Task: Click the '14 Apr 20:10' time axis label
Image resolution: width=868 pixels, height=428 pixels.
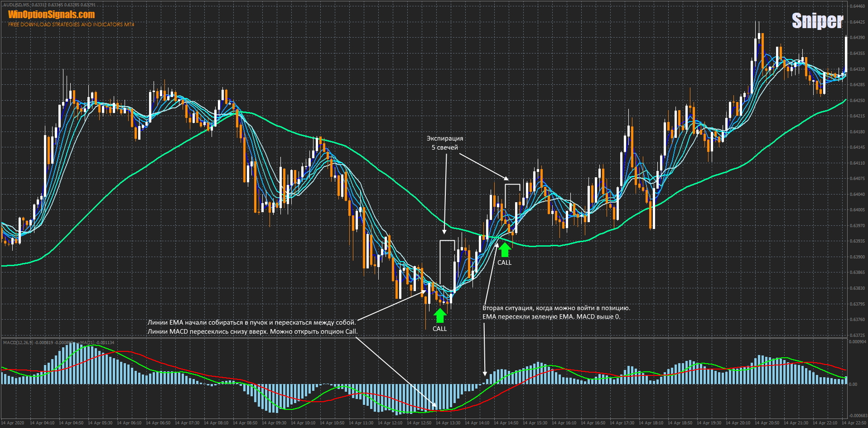Action: [x=738, y=423]
